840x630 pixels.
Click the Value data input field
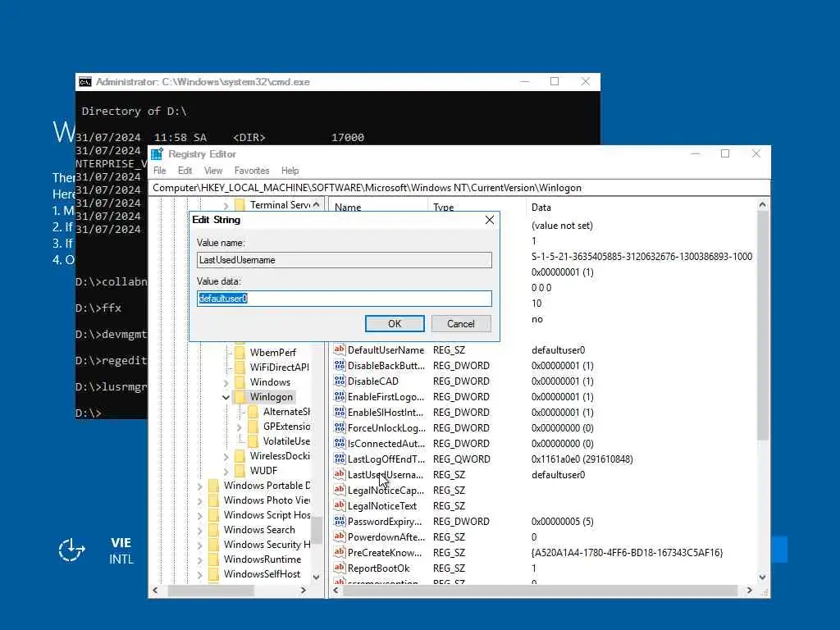344,299
